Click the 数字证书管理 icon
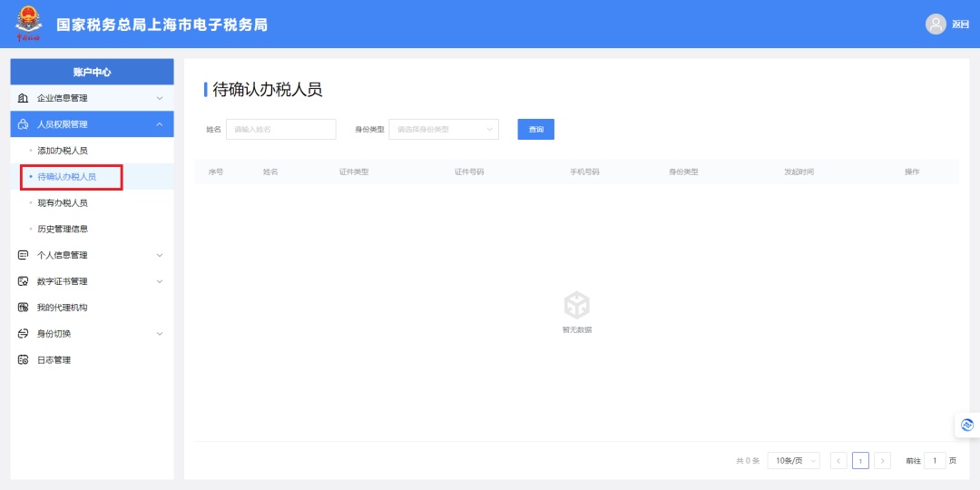The image size is (980, 490). point(23,281)
